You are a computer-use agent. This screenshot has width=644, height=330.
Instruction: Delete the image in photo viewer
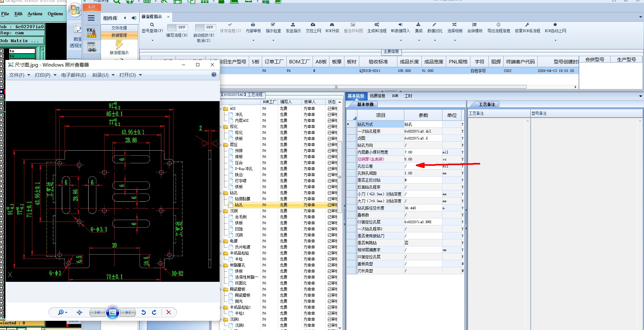click(169, 313)
